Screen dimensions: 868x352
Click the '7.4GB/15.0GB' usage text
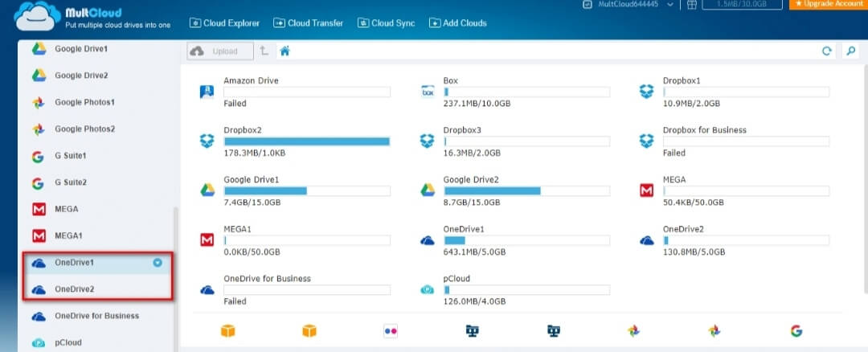[252, 203]
